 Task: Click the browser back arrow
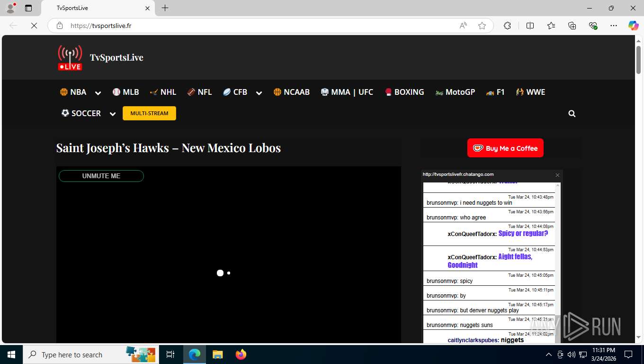pyautogui.click(x=13, y=26)
